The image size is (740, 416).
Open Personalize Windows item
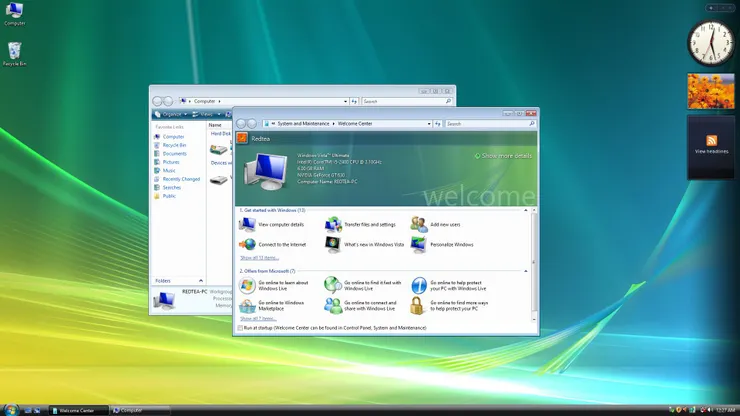[442, 245]
